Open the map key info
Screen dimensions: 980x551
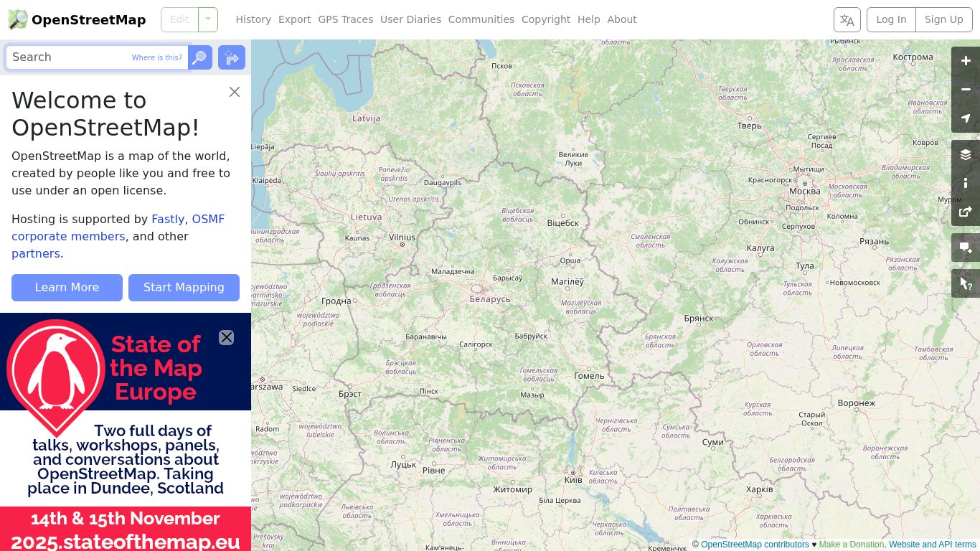coord(966,183)
